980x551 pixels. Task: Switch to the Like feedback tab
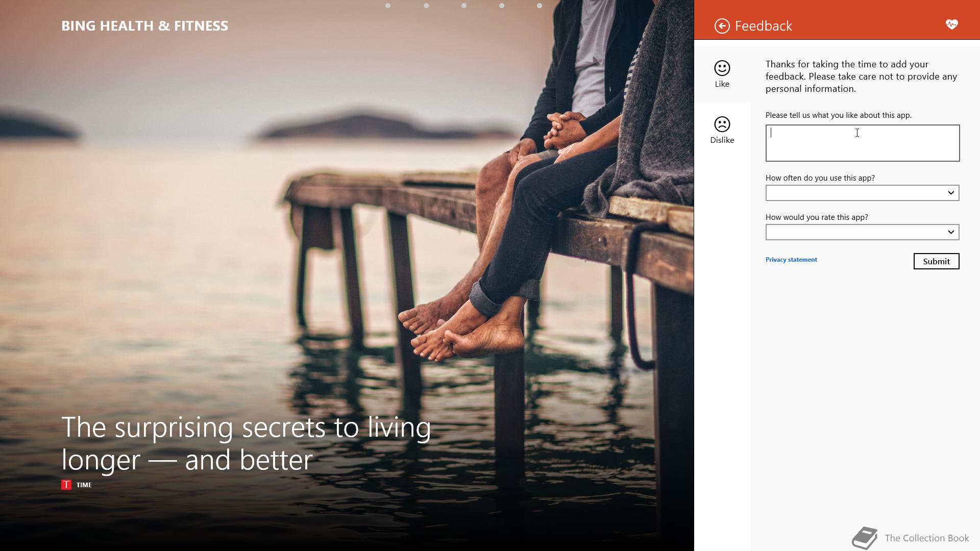[x=722, y=83]
